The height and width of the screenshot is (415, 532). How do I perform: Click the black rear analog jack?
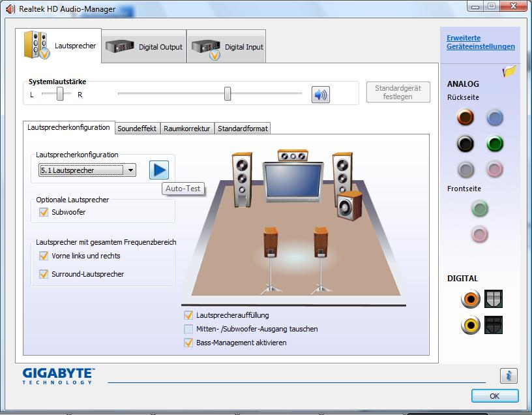pyautogui.click(x=465, y=144)
